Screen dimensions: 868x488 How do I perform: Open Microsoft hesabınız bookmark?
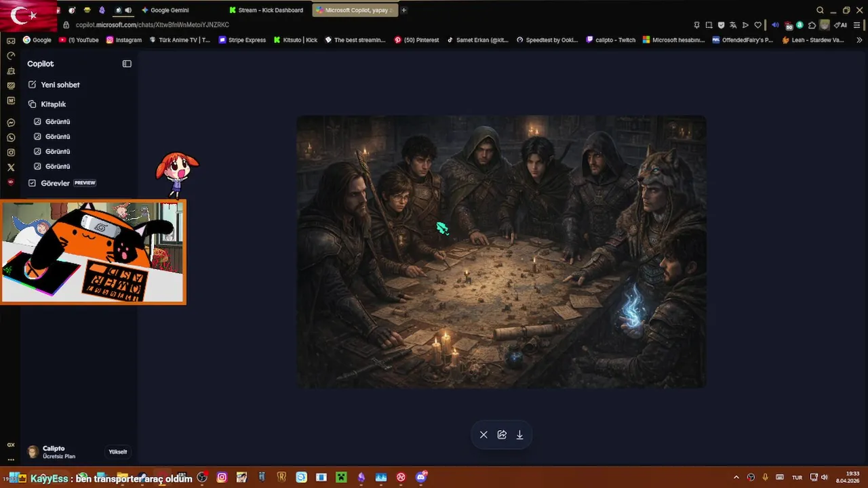pos(674,40)
